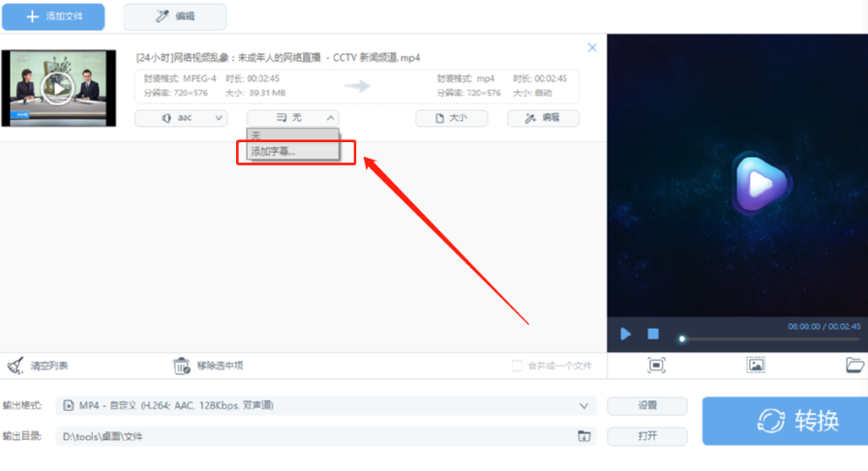Toggle the 合并成一个文件 checkbox
The height and width of the screenshot is (471, 868).
(517, 366)
